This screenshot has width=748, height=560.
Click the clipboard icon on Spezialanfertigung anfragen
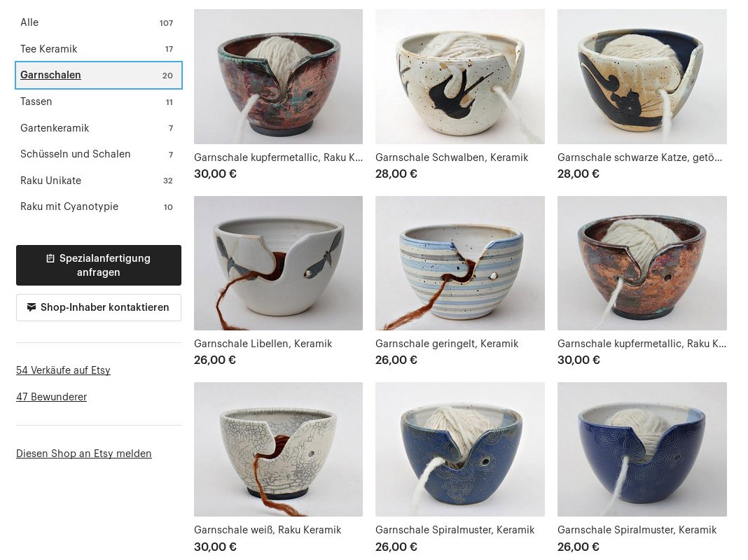pos(50,258)
